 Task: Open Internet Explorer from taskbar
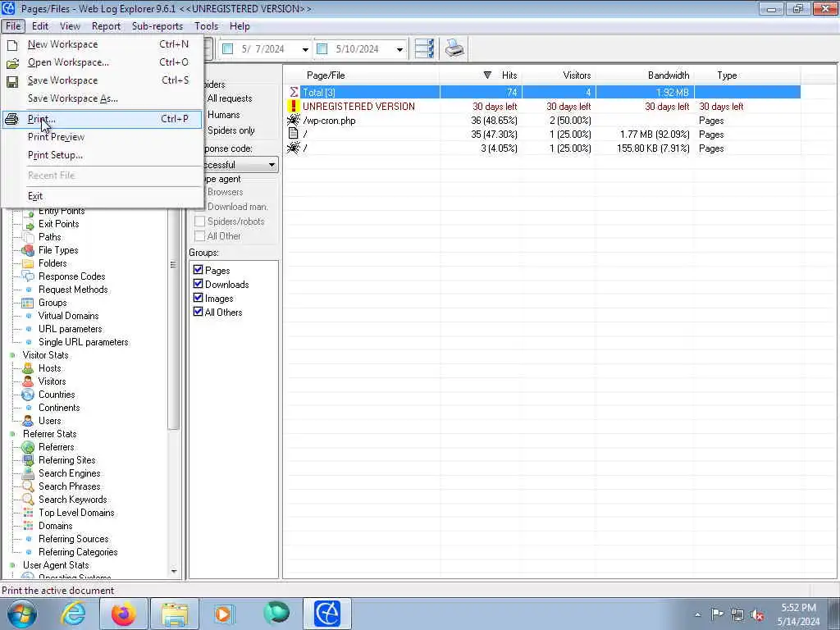[73, 614]
